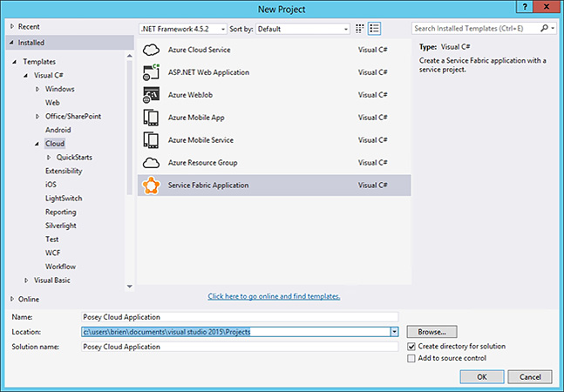This screenshot has height=392, width=564.
Task: Select the Cloud template category
Action: [55, 144]
